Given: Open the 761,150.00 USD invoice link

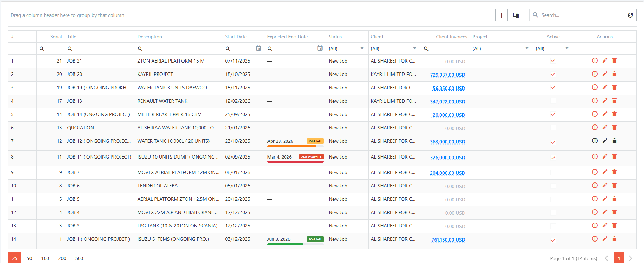Looking at the screenshot, I should 448,240.
